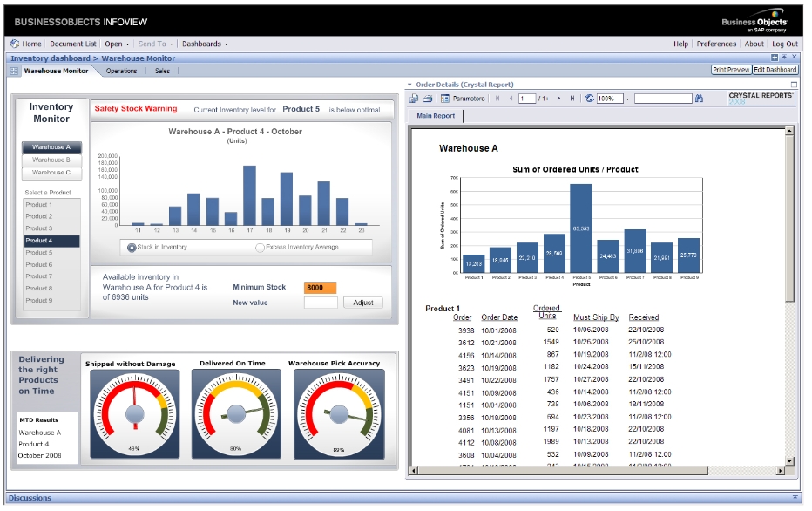Click the page number input field
The width and height of the screenshot is (812, 511).
[526, 99]
